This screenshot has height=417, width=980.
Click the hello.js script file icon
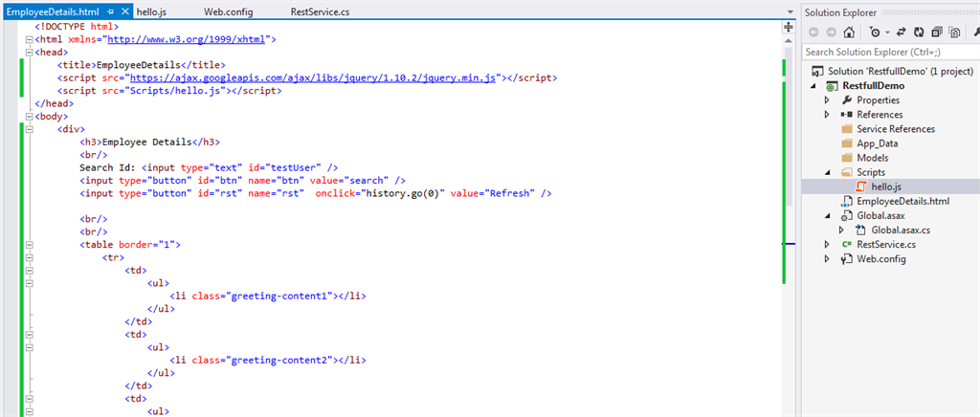click(x=861, y=187)
